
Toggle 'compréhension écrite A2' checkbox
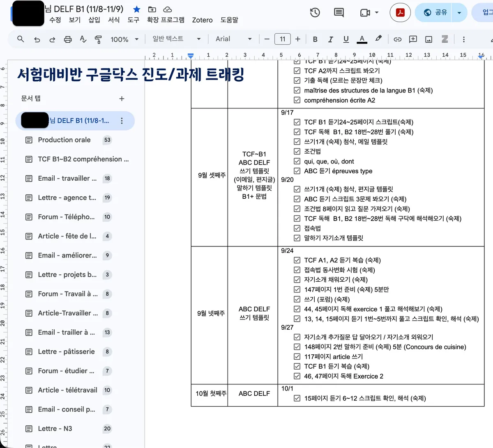pyautogui.click(x=297, y=100)
